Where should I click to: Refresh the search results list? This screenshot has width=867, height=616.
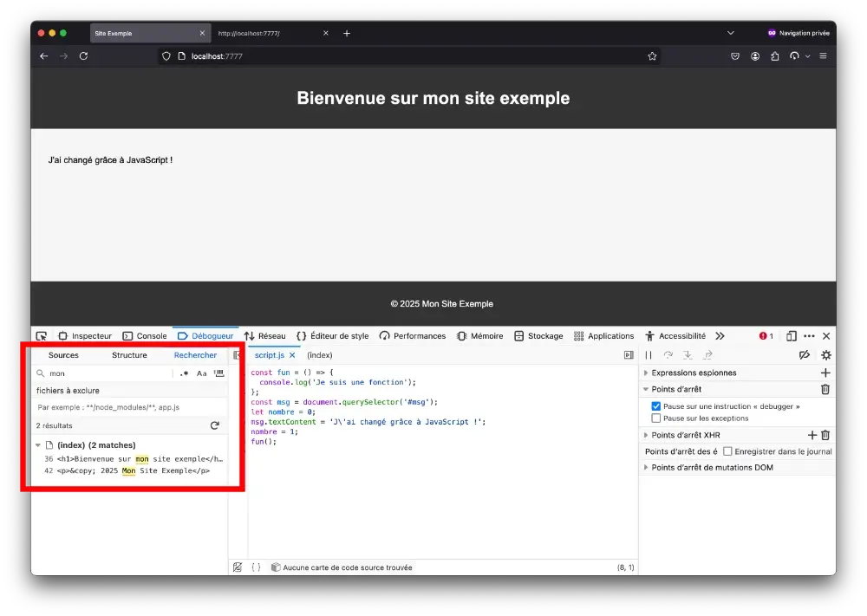click(x=215, y=425)
